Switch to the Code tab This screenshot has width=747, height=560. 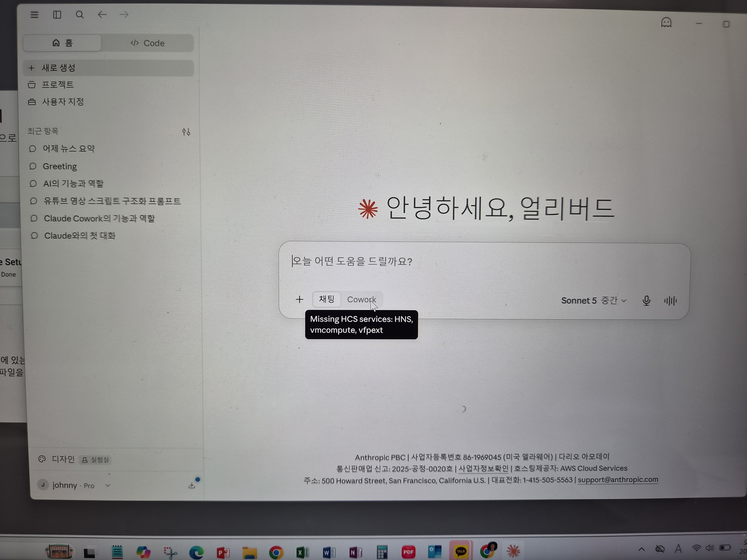[148, 43]
